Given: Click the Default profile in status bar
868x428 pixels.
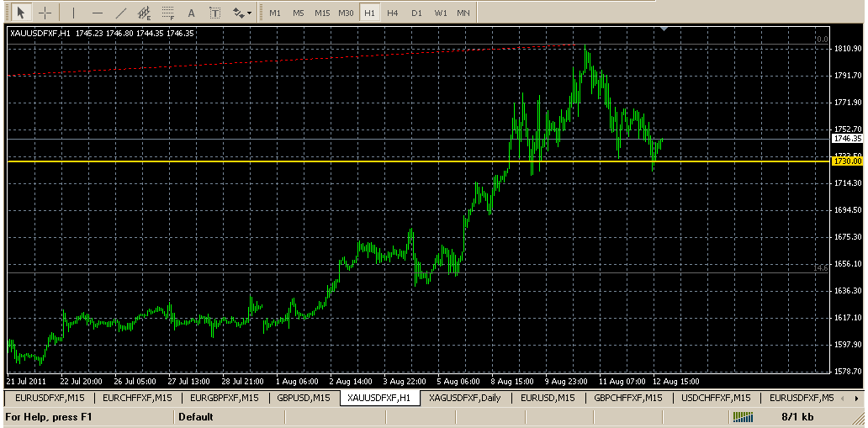Looking at the screenshot, I should click(x=196, y=416).
